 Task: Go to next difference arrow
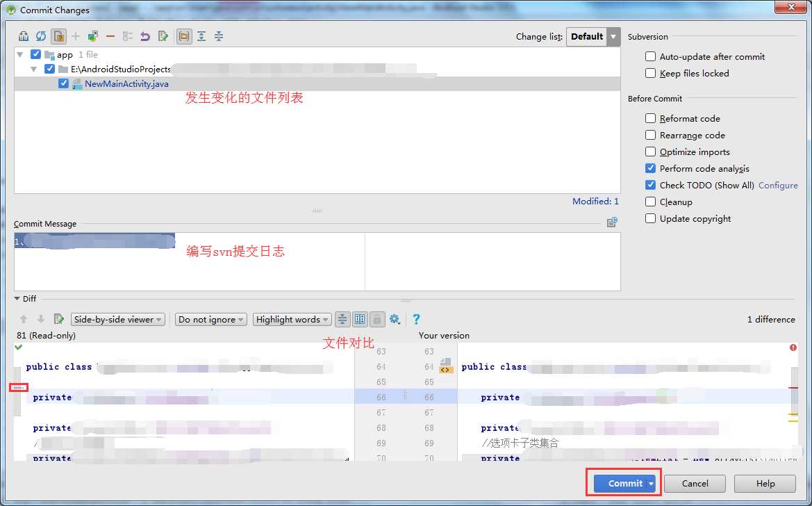pyautogui.click(x=41, y=319)
